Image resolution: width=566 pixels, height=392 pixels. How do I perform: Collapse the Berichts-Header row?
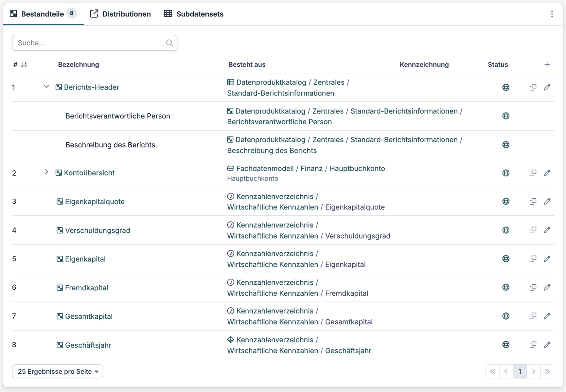coord(46,87)
